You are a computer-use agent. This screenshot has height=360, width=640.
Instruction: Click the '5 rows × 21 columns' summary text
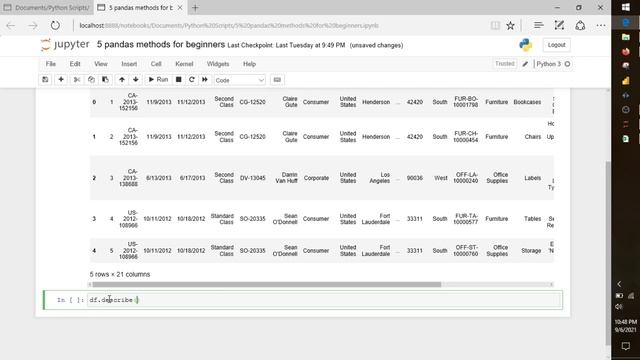point(120,274)
